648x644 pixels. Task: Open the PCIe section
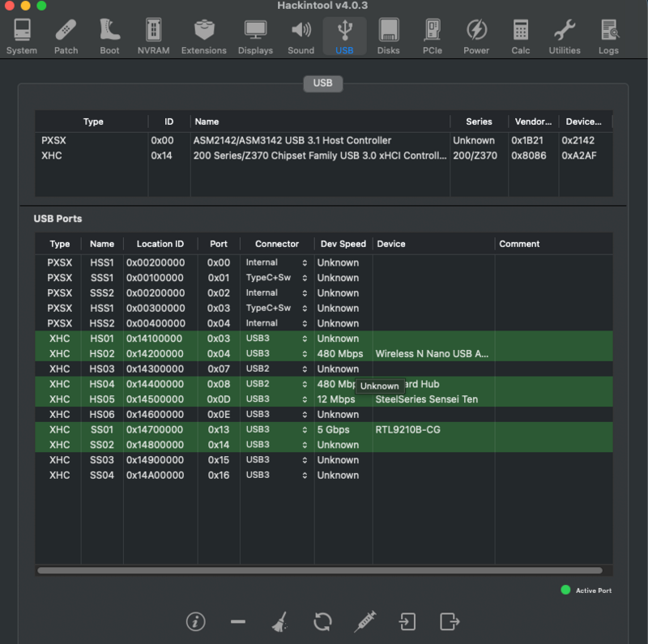point(433,36)
